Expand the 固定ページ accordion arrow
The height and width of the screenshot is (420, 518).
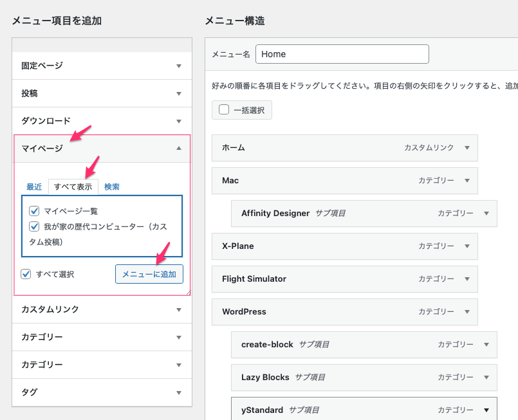(x=179, y=66)
